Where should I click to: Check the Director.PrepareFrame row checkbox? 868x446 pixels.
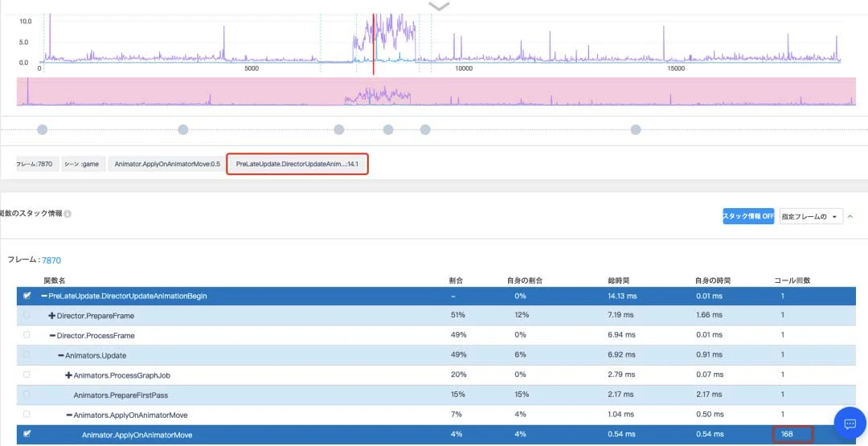click(x=27, y=315)
